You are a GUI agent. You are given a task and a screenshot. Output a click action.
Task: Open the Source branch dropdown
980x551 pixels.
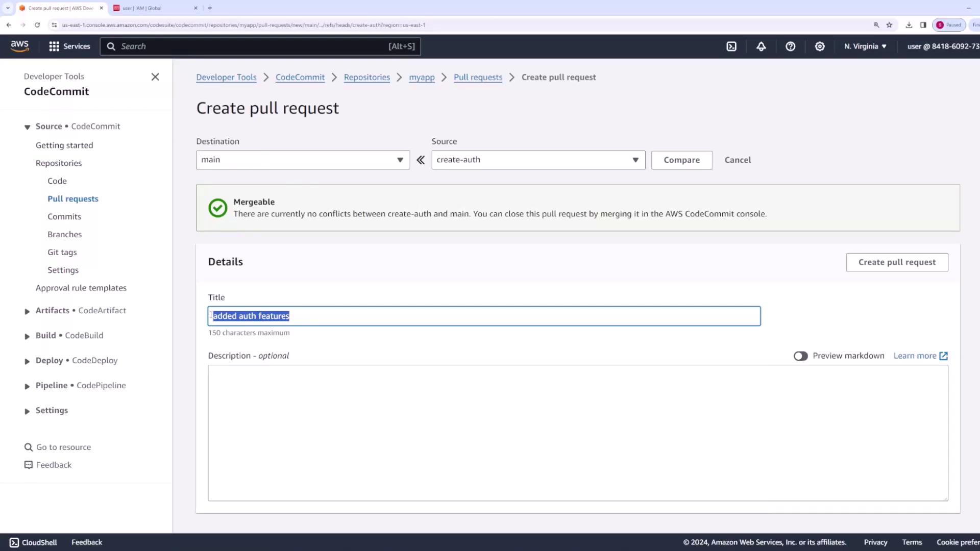point(538,160)
